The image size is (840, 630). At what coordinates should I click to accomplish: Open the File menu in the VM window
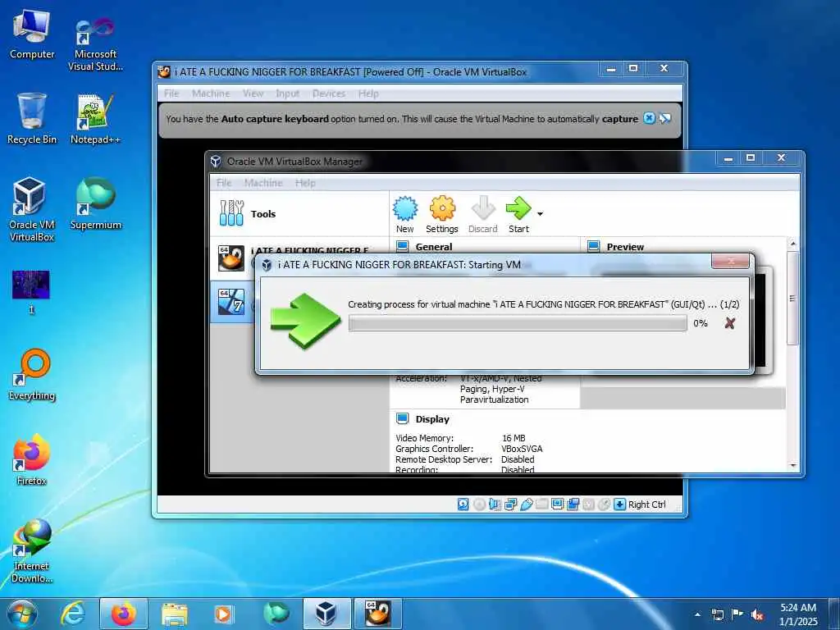click(x=171, y=94)
